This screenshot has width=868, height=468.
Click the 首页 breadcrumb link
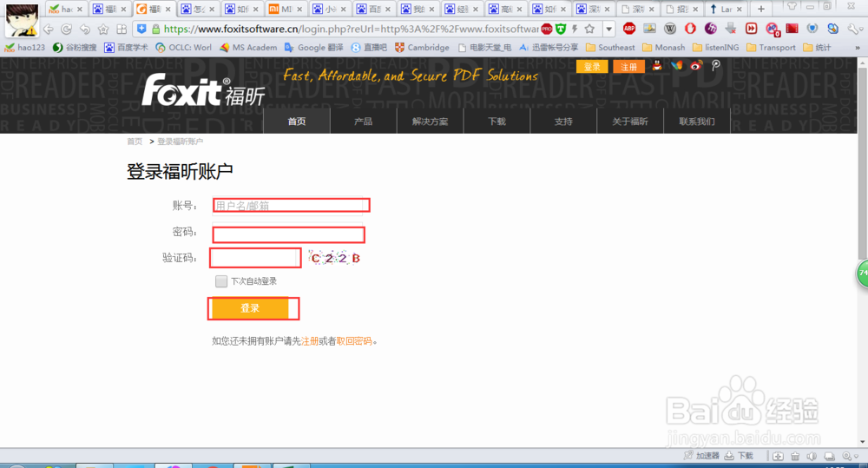pyautogui.click(x=135, y=142)
